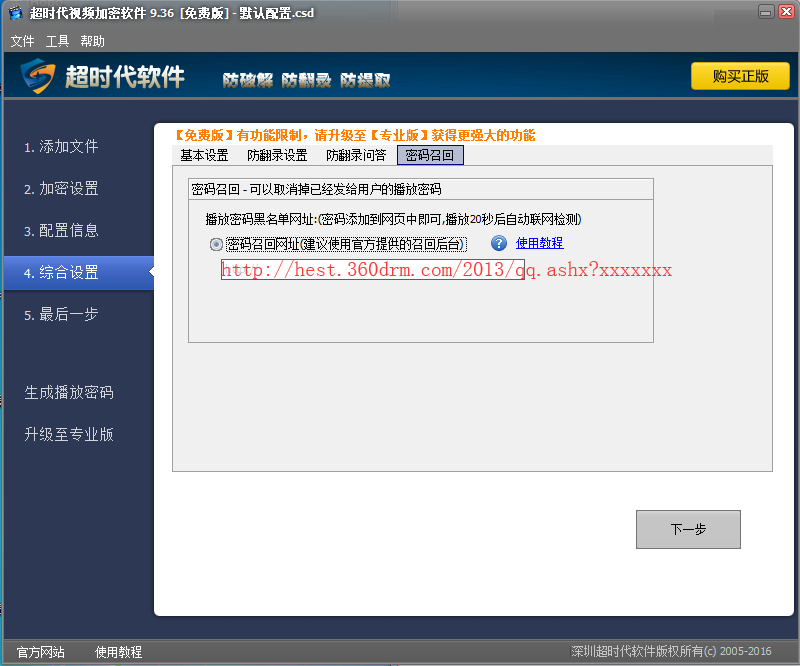Click the 深圳超时代软件版权所有 copyright text
Screen dimensions: 800x666
(671, 651)
